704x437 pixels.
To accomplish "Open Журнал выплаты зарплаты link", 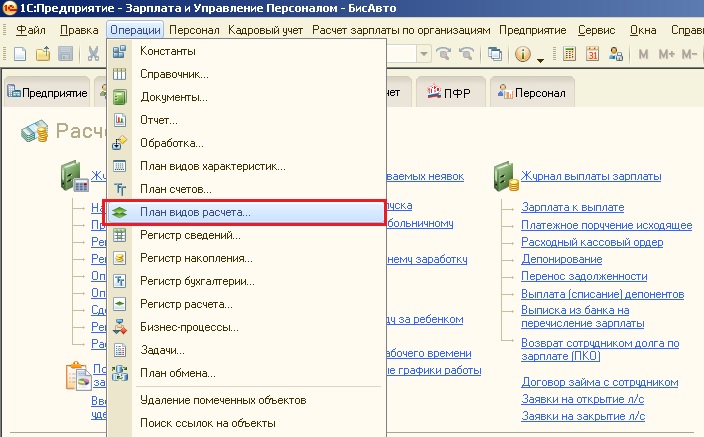I will (x=591, y=176).
